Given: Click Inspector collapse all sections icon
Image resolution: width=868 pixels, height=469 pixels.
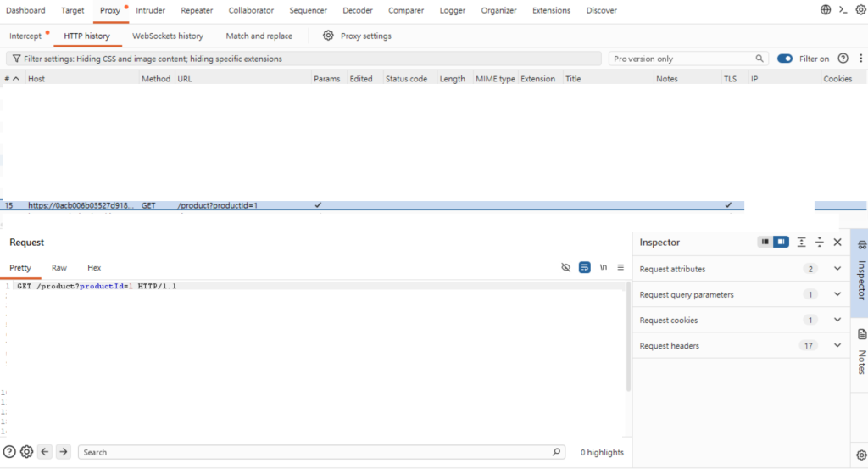Looking at the screenshot, I should 820,242.
